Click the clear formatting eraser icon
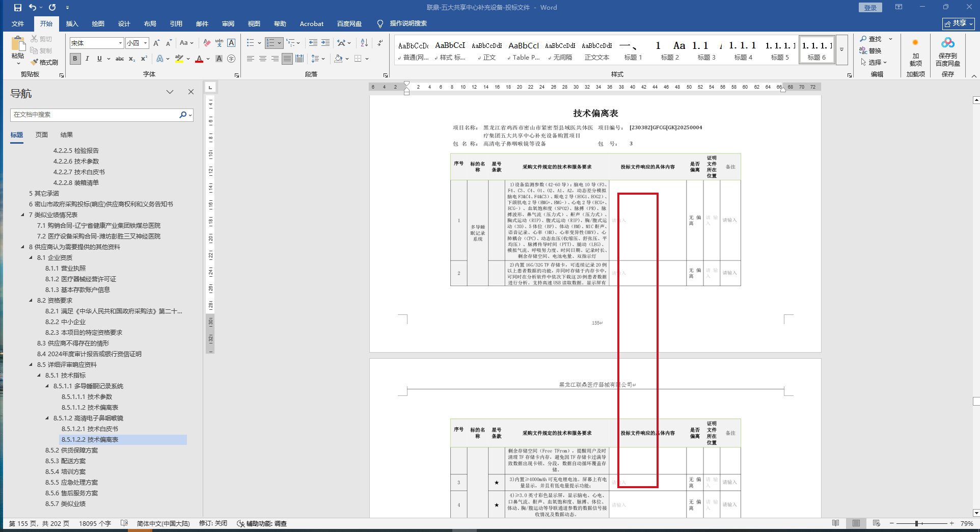This screenshot has width=980, height=532. tap(206, 43)
